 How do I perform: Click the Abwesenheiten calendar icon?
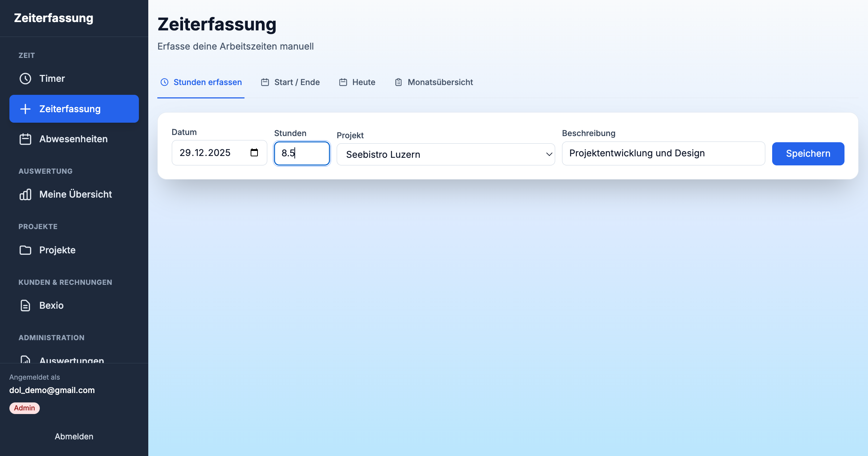click(x=25, y=139)
